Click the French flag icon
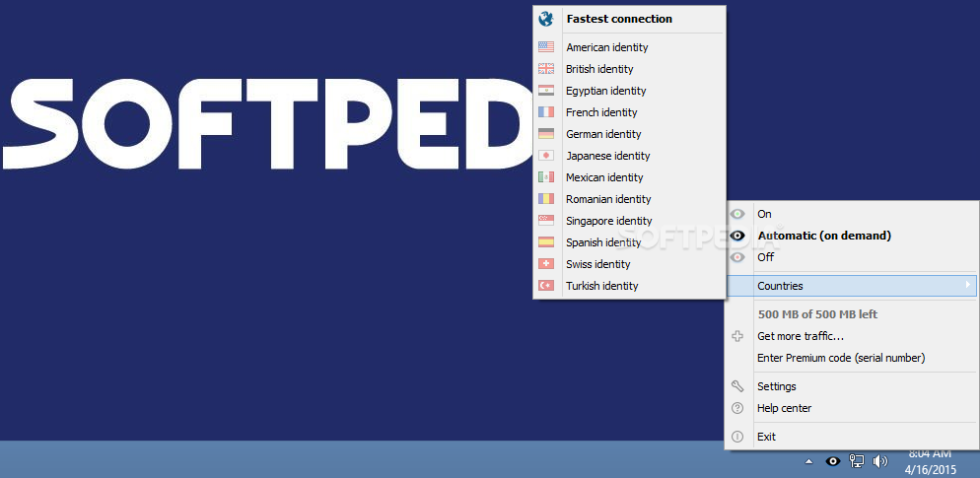Viewport: 980px width, 478px height. click(x=545, y=111)
